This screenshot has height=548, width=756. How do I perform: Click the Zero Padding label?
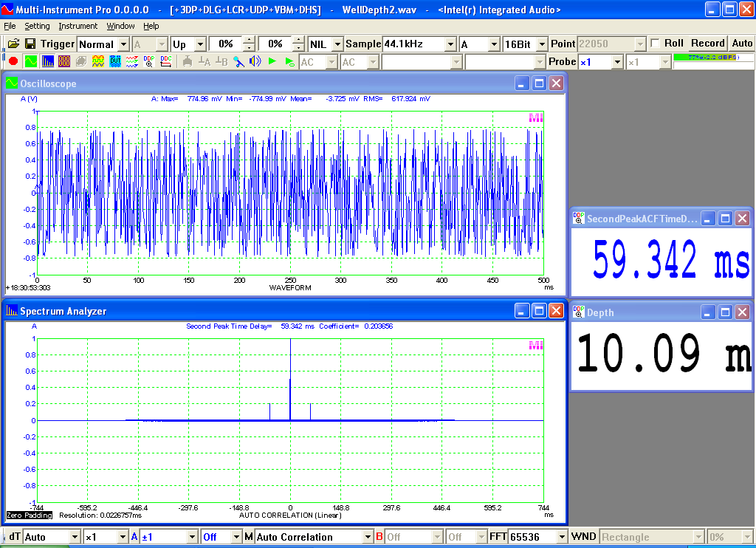click(x=30, y=516)
